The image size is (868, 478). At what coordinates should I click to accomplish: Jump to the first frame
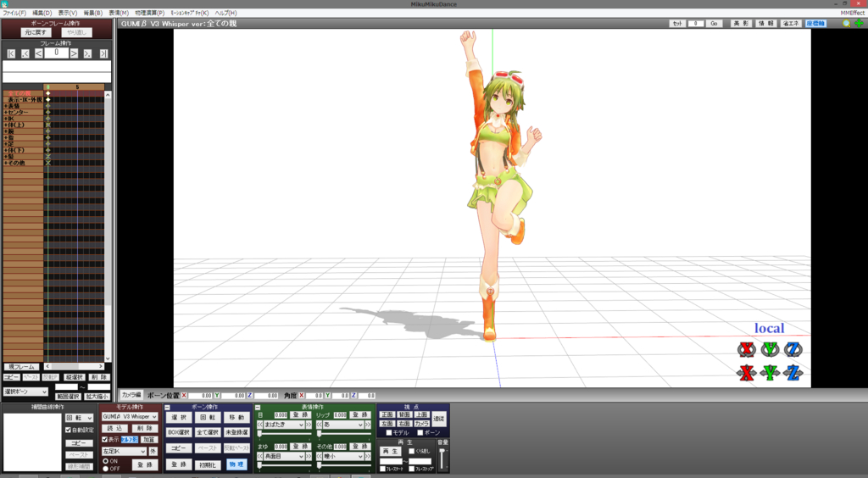click(x=11, y=53)
